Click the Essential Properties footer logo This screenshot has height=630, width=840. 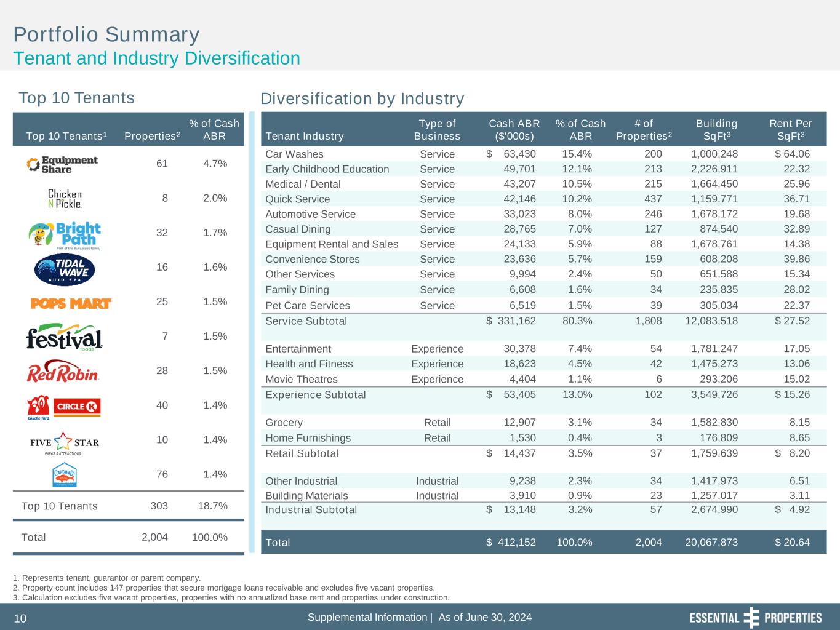755,618
